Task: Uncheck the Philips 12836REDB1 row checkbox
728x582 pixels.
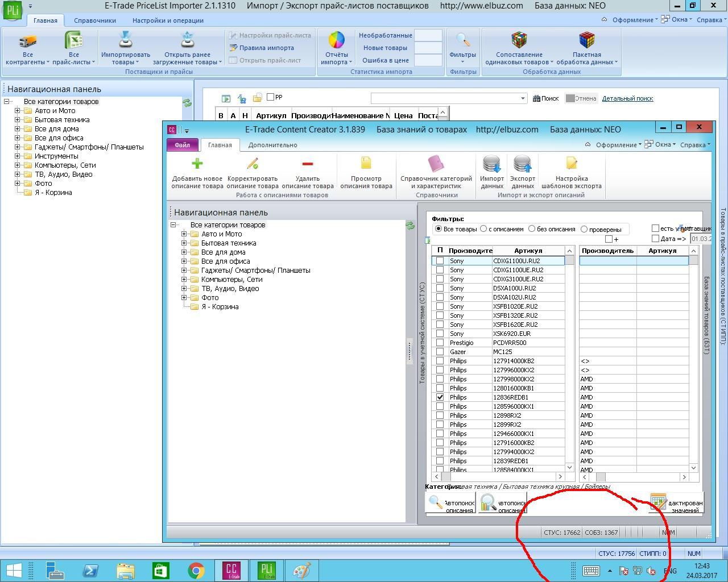Action: [440, 397]
